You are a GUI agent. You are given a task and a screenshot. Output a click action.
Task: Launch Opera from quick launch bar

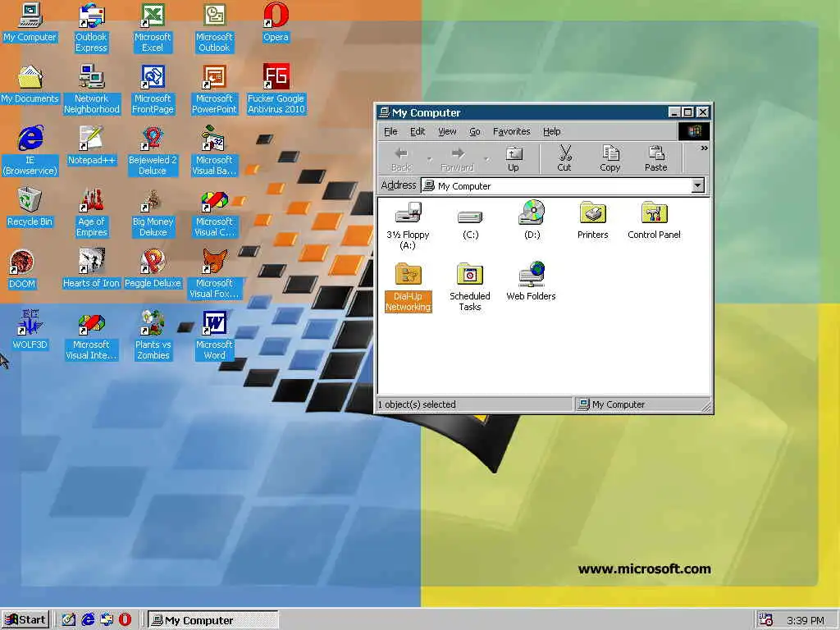(x=125, y=620)
